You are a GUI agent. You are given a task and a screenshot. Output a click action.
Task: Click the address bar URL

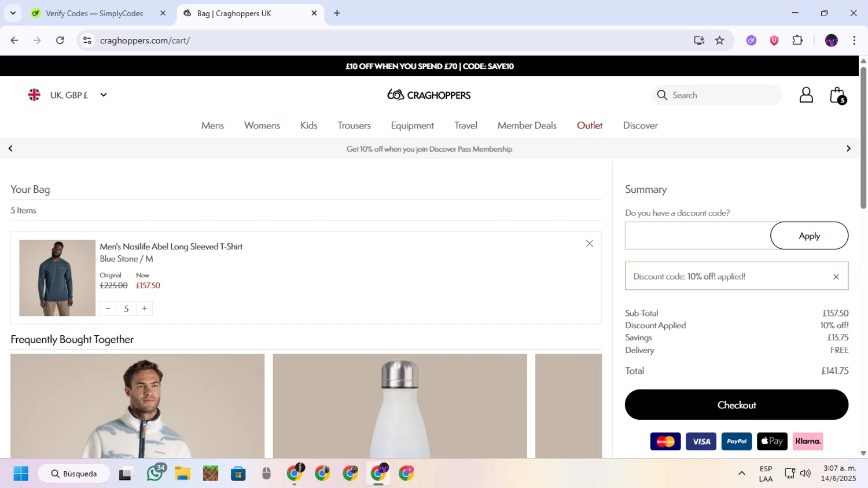145,41
